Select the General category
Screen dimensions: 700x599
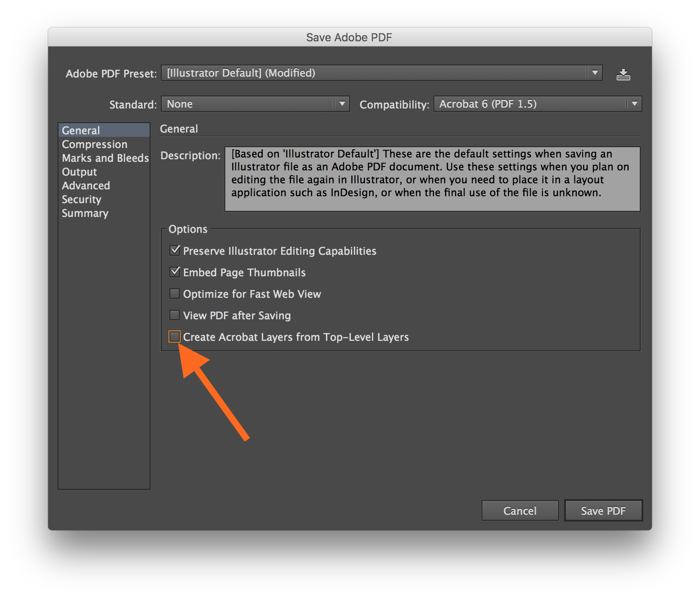point(81,130)
